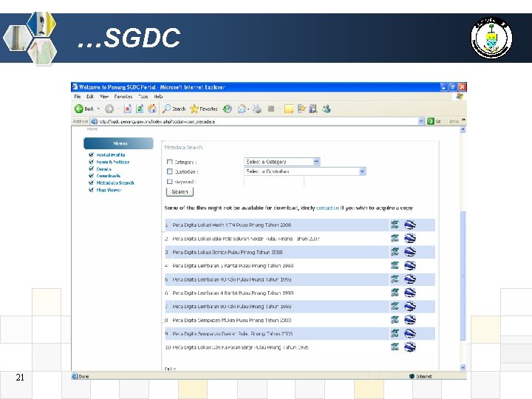
Task: Stop page loading with red X icon
Action: [x=127, y=109]
